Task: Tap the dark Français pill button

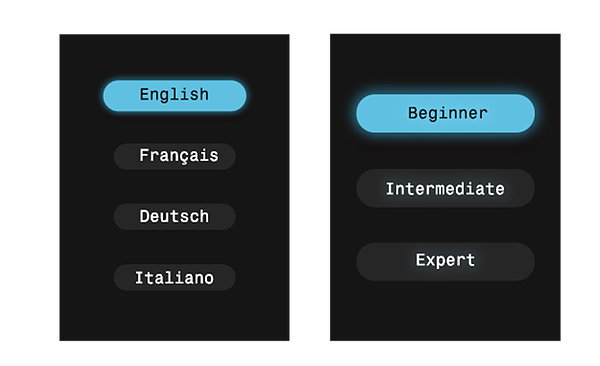Action: [x=174, y=156]
